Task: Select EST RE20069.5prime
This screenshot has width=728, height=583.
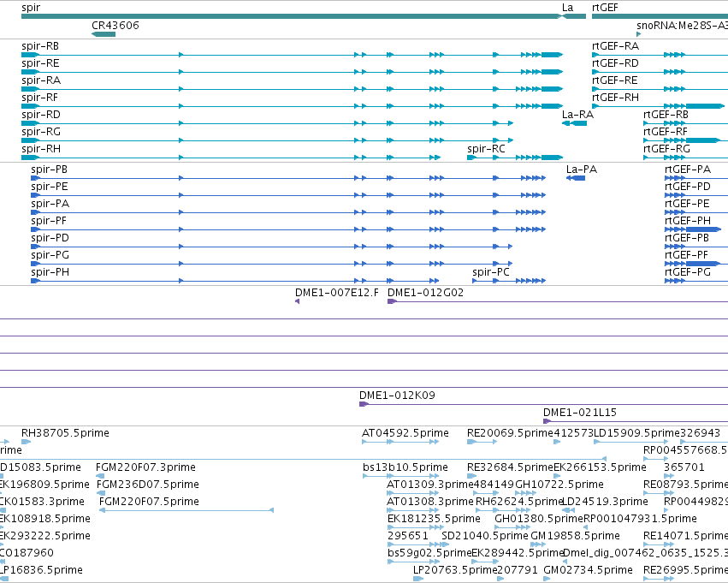Action: click(x=482, y=442)
